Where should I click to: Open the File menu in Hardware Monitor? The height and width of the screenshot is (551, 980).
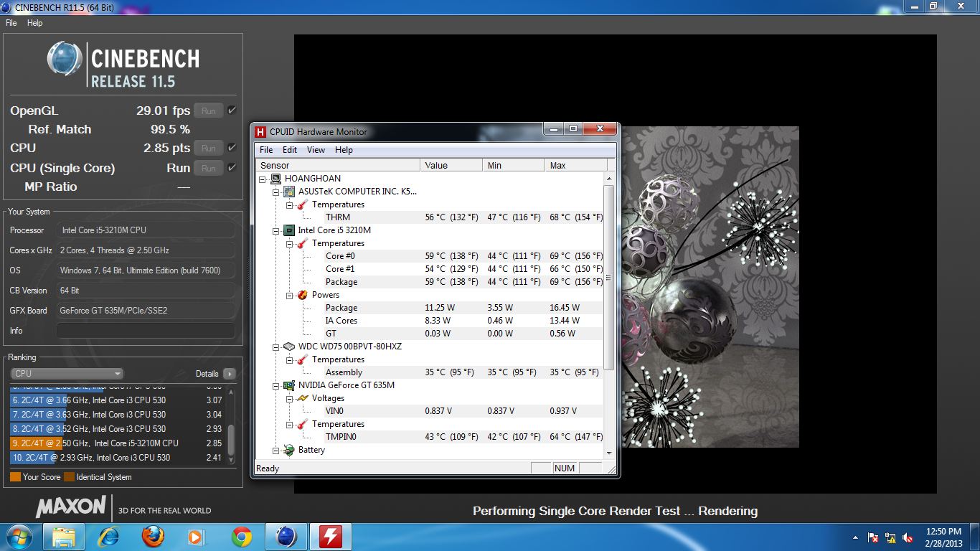[x=266, y=150]
